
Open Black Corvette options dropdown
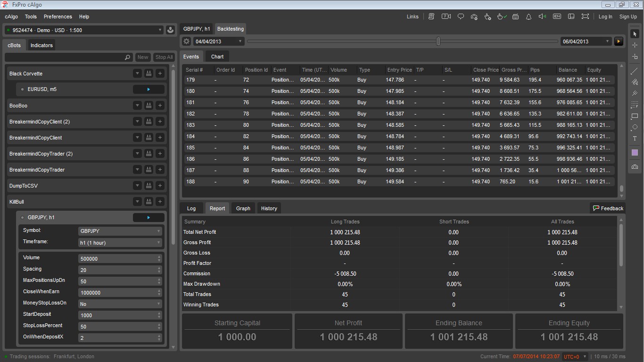pyautogui.click(x=137, y=74)
